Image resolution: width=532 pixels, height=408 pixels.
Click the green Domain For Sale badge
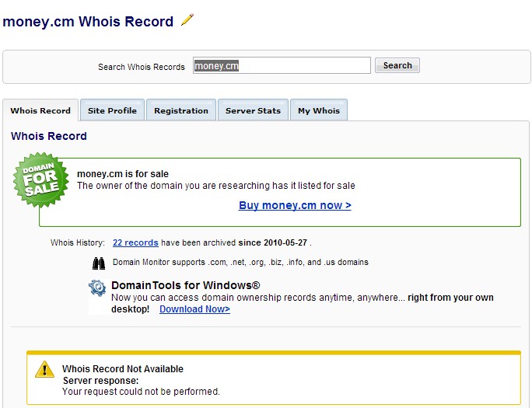point(40,180)
